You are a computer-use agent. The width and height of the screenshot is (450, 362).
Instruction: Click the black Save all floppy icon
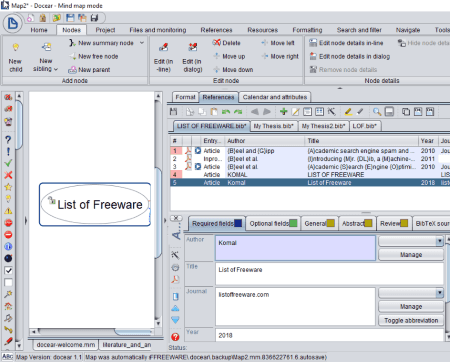[x=95, y=18]
